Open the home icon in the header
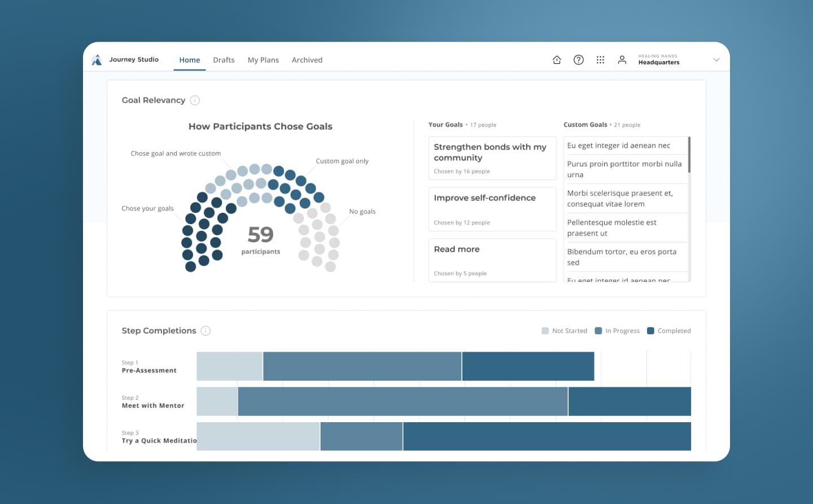This screenshot has height=504, width=813. (557, 60)
